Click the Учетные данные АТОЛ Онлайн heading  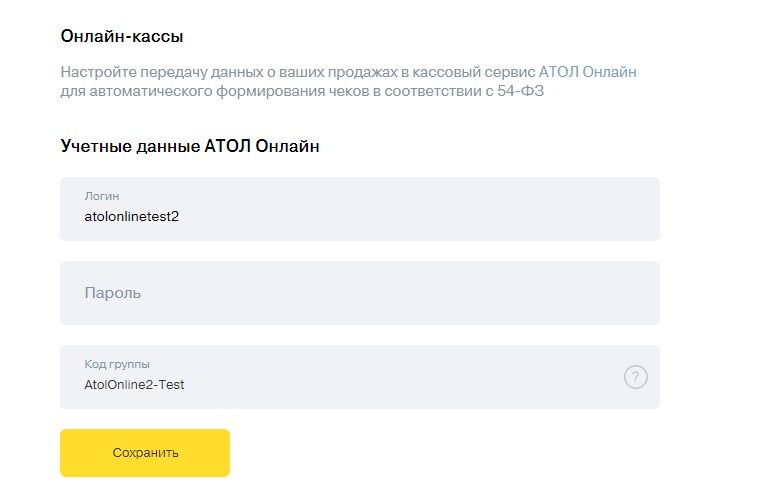[x=190, y=146]
